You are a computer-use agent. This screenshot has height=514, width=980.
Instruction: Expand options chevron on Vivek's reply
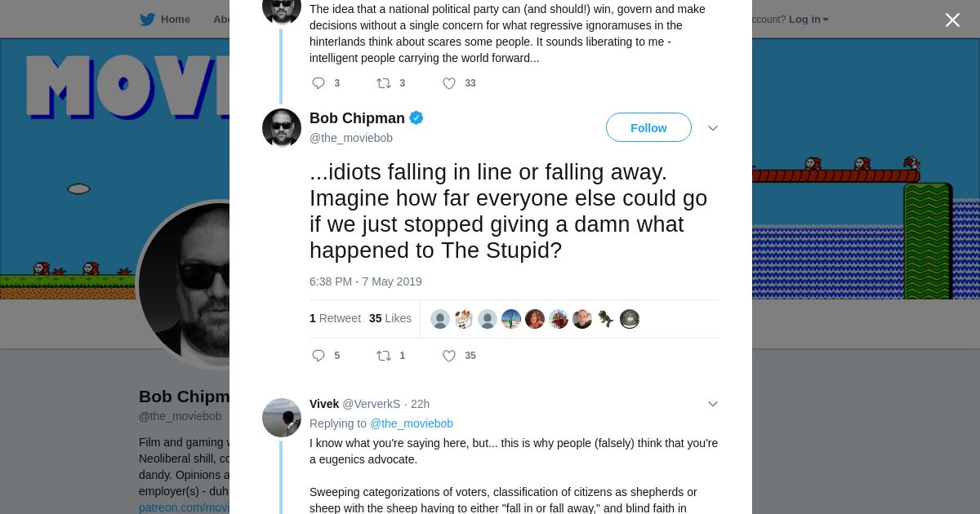[713, 404]
